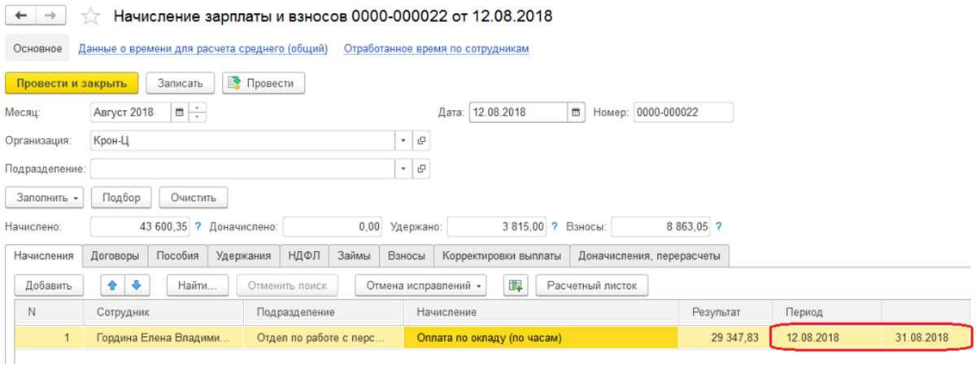Move row down with the down arrow
The image size is (980, 368).
[x=135, y=285]
